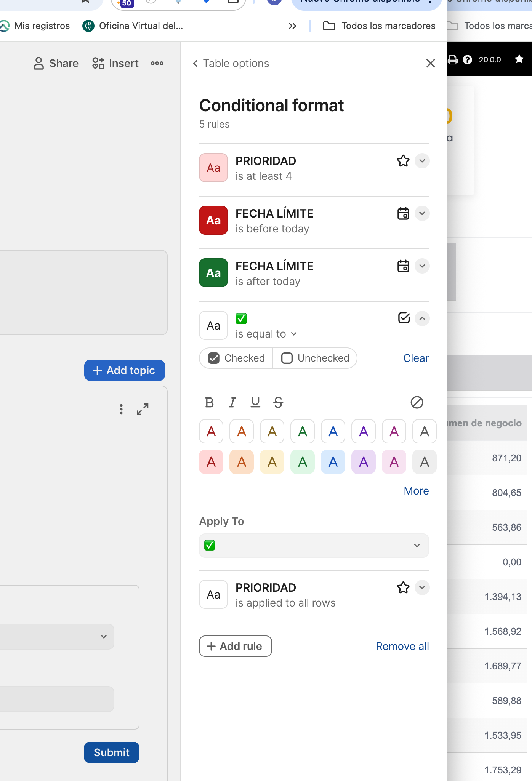
Task: Click the '5 rules' count text
Action: [214, 124]
